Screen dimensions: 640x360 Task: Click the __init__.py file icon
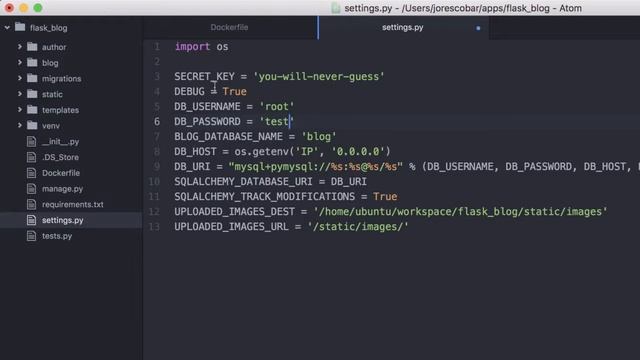[31, 141]
